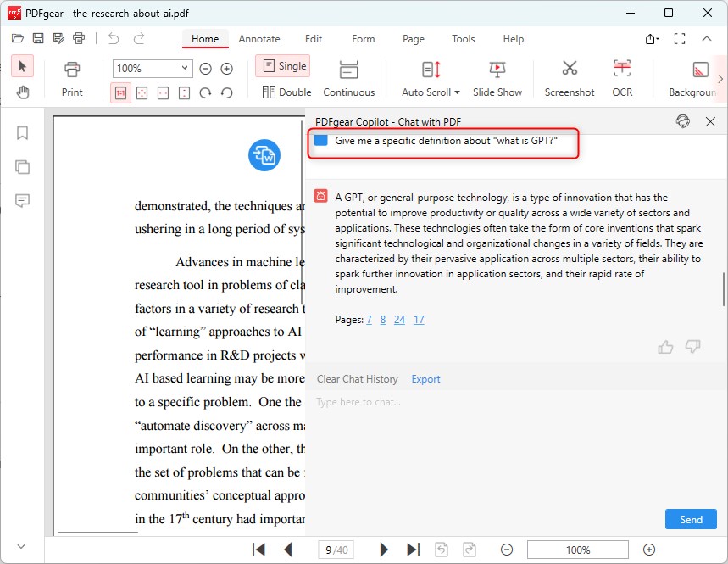Toggle actual size 1:1 view
Image resolution: width=728 pixels, height=564 pixels.
tap(120, 92)
